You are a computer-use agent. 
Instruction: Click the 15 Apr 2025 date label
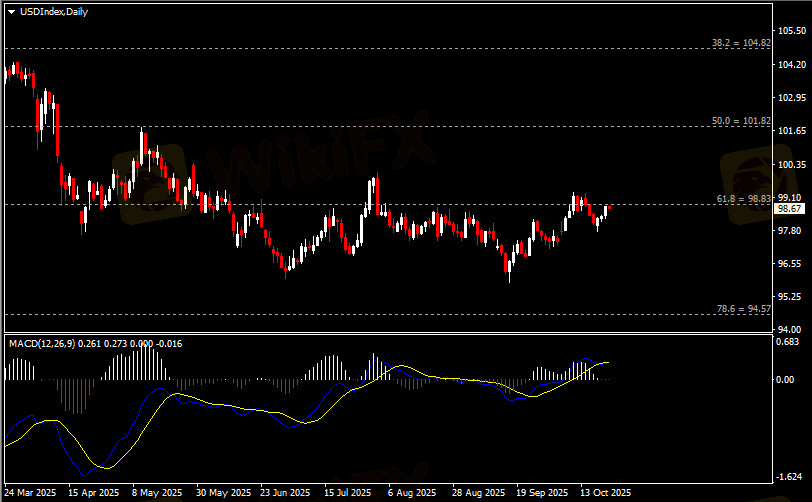(x=94, y=493)
